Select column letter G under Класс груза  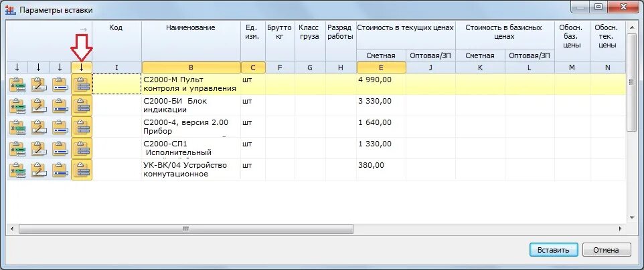click(310, 67)
